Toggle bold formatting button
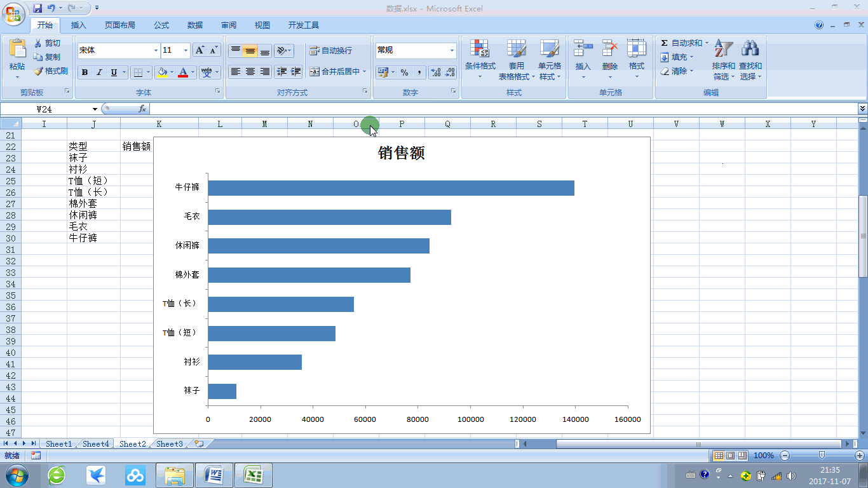The width and height of the screenshot is (868, 488). [x=85, y=72]
